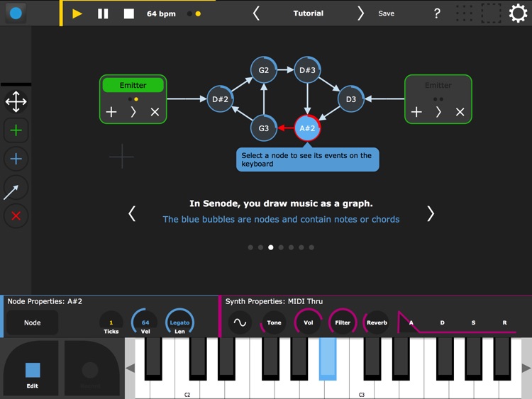Image resolution: width=532 pixels, height=399 pixels.
Task: Start playback with the yellow play button
Action: tap(77, 13)
